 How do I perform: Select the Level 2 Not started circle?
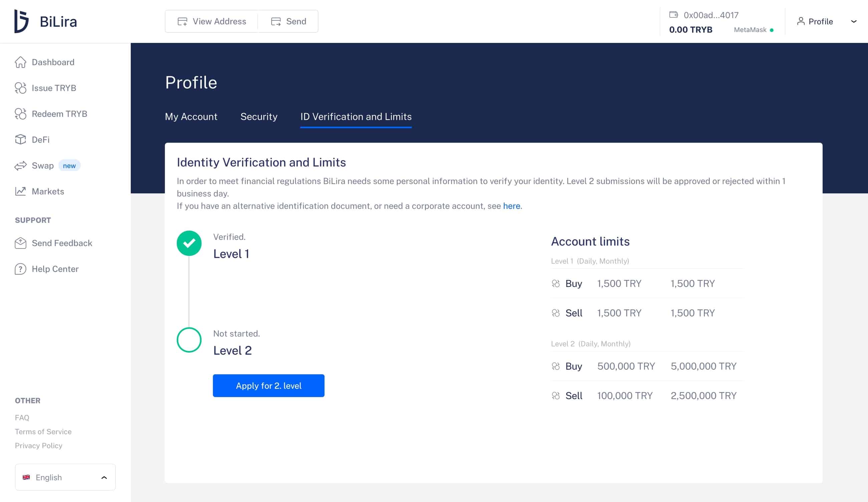point(189,340)
